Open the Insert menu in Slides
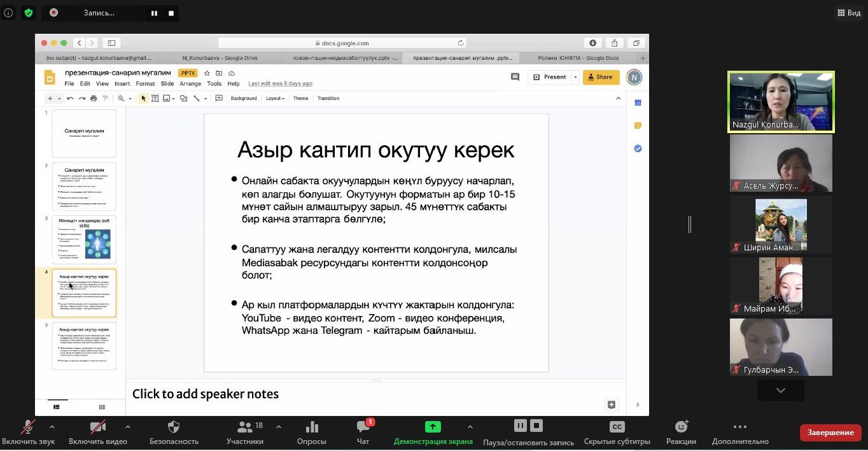This screenshot has width=868, height=451. pos(122,83)
